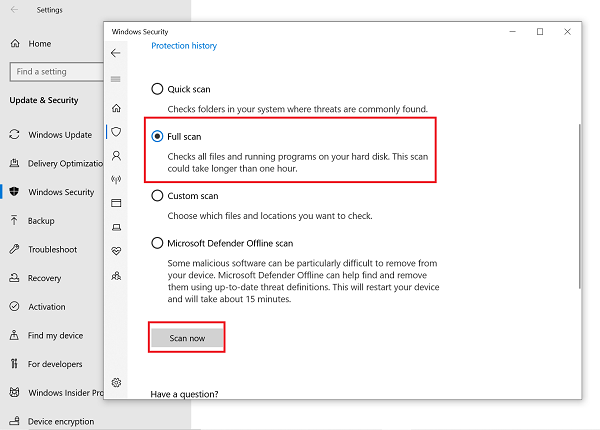
Task: Open Device performance & health heart icon
Action: click(116, 251)
